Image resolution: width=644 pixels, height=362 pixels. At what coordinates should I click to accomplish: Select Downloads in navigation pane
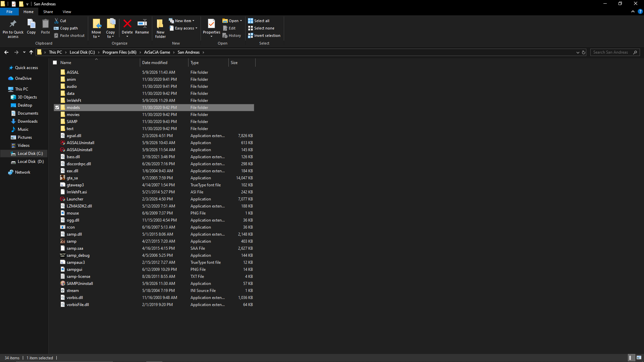[x=28, y=121]
